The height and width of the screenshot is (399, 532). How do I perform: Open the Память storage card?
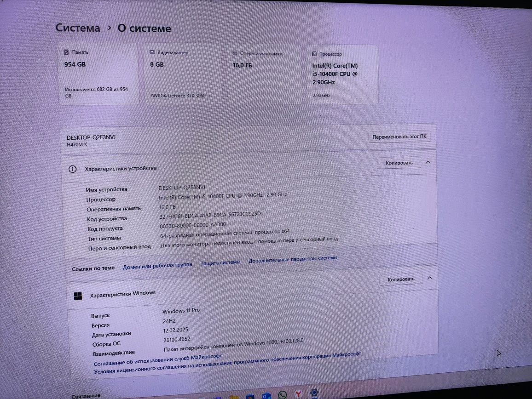click(x=98, y=73)
